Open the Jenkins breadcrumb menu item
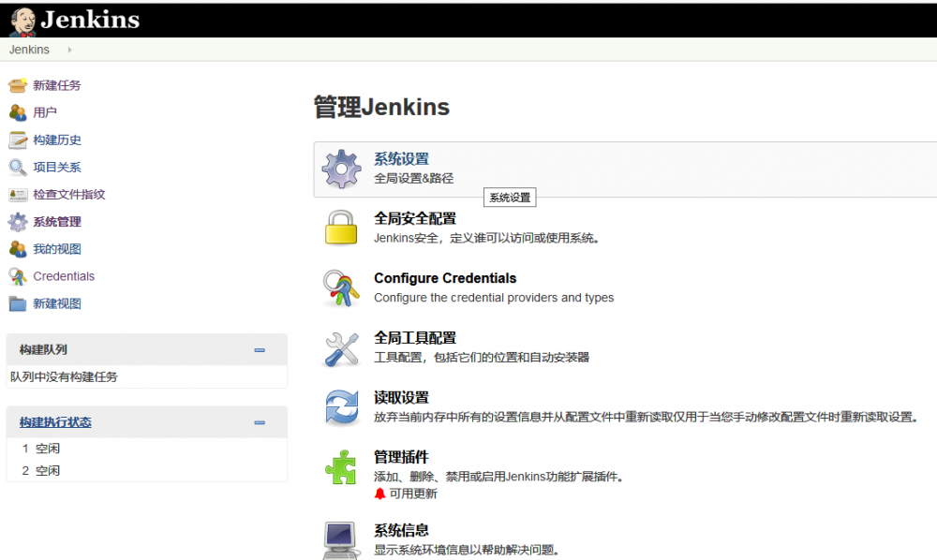Viewport: 937px width, 560px height. [x=28, y=49]
